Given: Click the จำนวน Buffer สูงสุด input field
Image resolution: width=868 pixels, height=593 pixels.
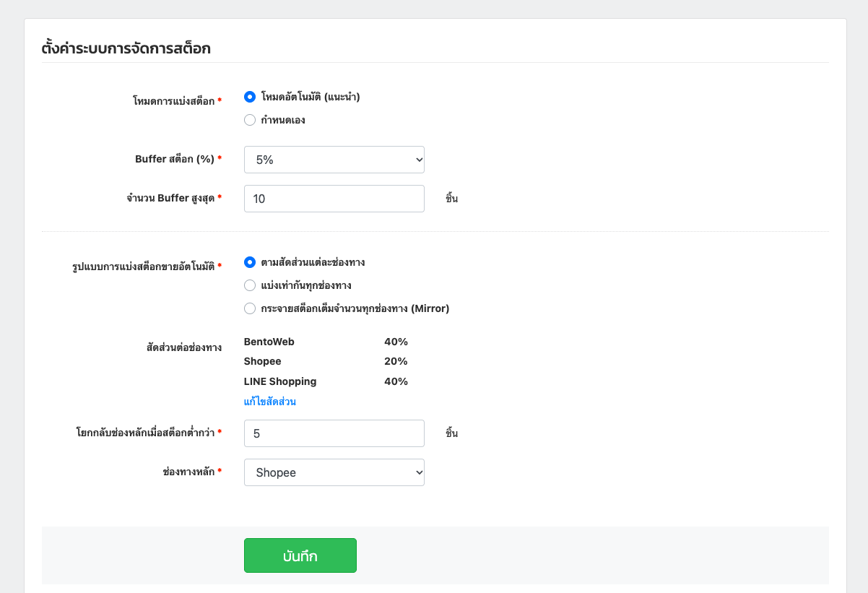Looking at the screenshot, I should 334,199.
